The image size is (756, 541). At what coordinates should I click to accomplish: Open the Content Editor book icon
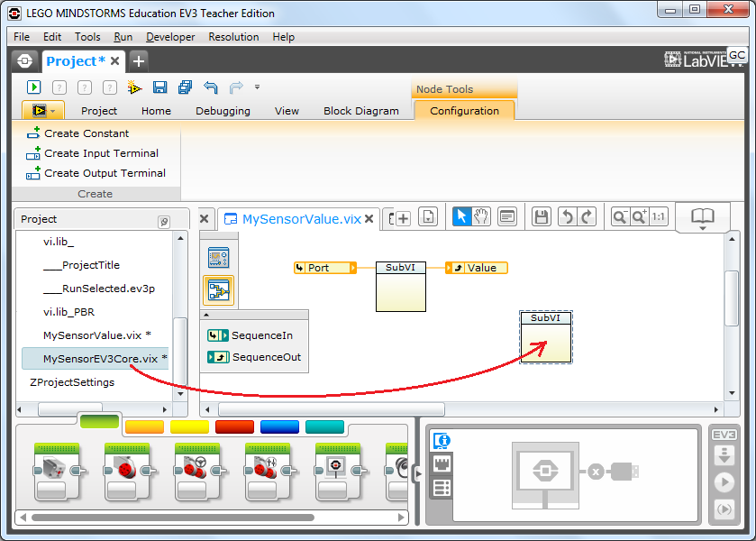point(703,216)
